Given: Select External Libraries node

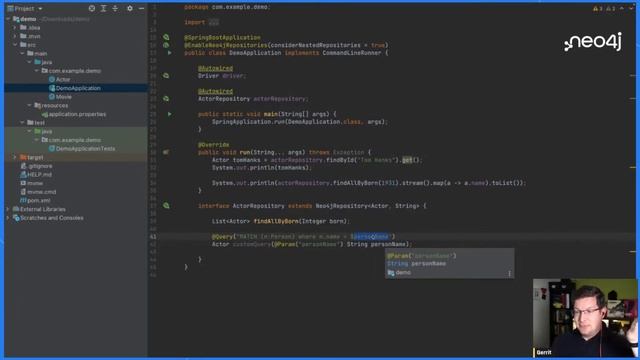Looking at the screenshot, I should [42, 209].
